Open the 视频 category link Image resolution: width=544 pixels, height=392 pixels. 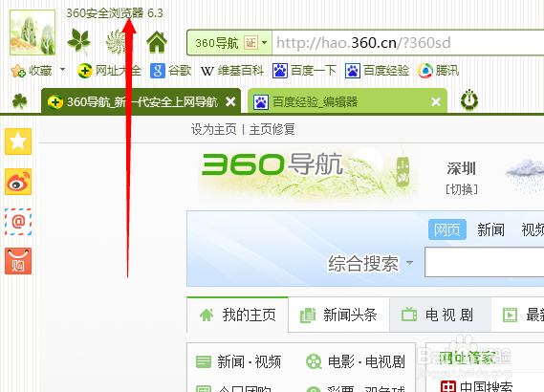coord(268,361)
